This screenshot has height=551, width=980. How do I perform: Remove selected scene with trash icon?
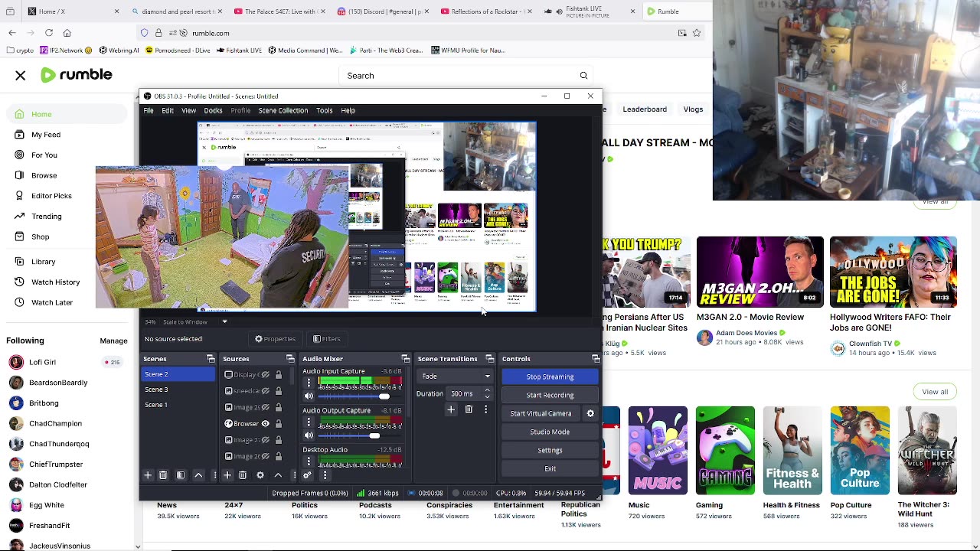point(163,475)
